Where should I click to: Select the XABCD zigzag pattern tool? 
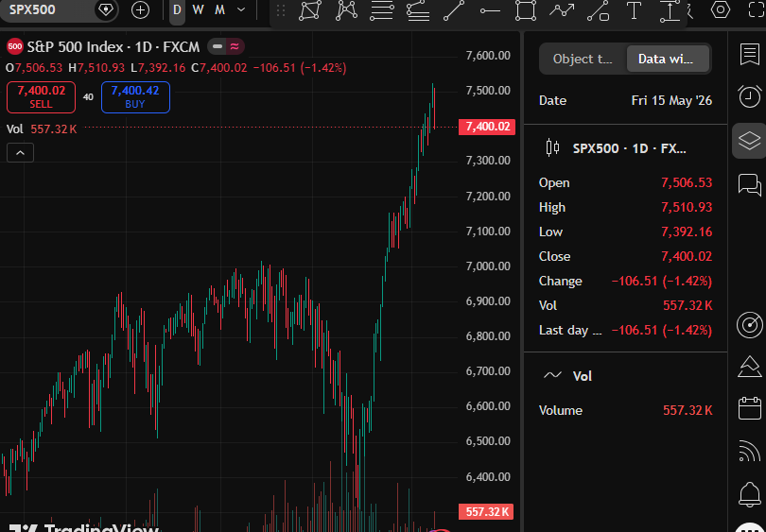(346, 10)
